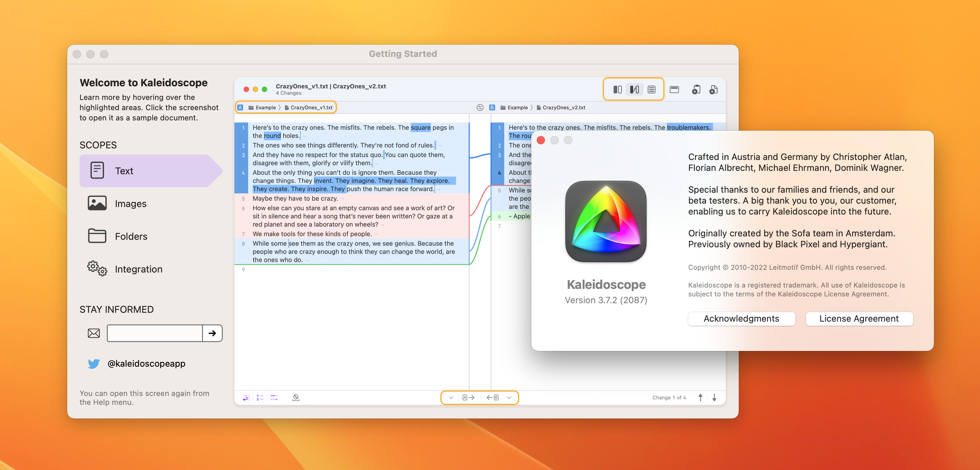
Task: Switch to two-pane side-by-side view
Action: click(618, 89)
